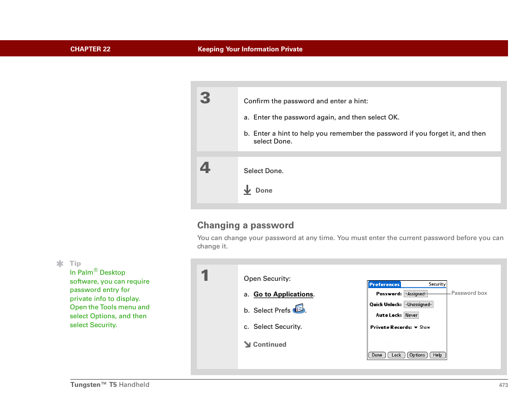Click the Select Security step text
Viewport: 532px width, 412px height.
click(x=278, y=327)
